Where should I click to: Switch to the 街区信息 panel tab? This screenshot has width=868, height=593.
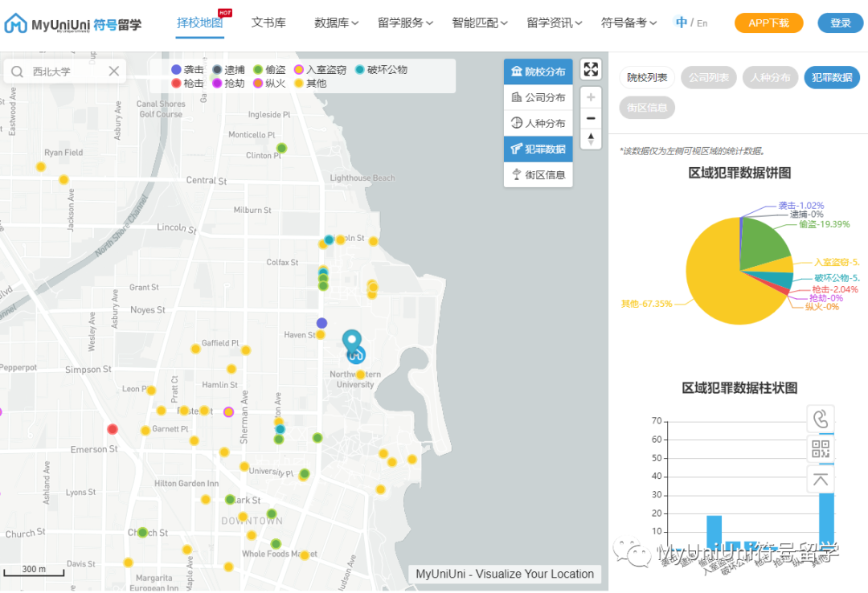[x=646, y=108]
